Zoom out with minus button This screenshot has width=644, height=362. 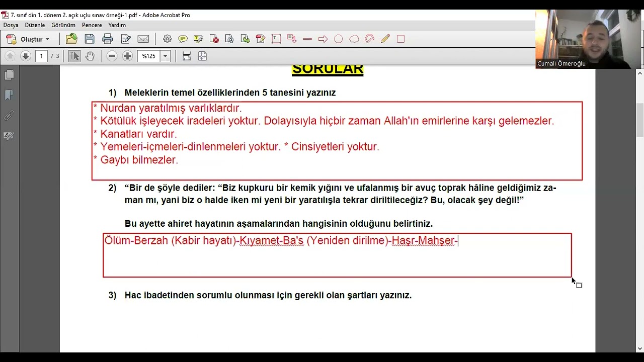pos(112,56)
